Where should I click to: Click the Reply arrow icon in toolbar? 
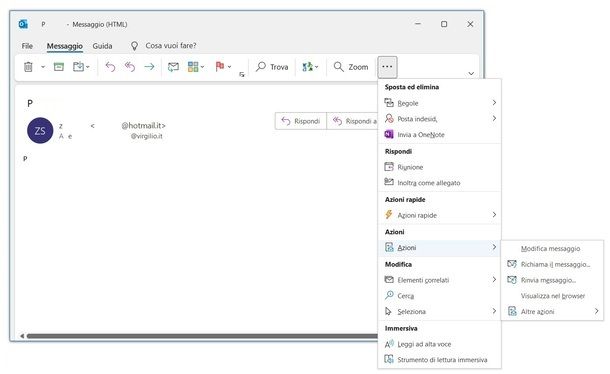[110, 67]
